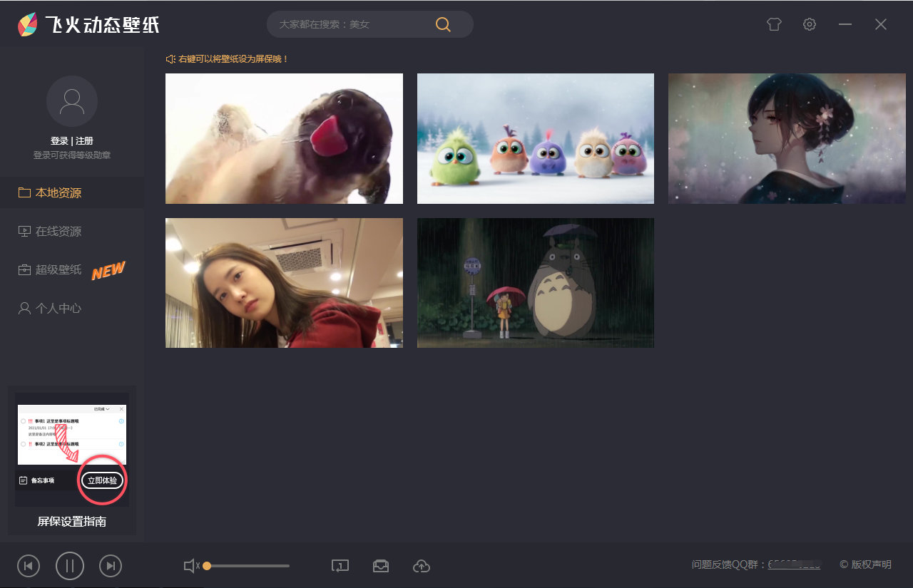Play previous wallpaper
The height and width of the screenshot is (588, 913).
pyautogui.click(x=28, y=566)
